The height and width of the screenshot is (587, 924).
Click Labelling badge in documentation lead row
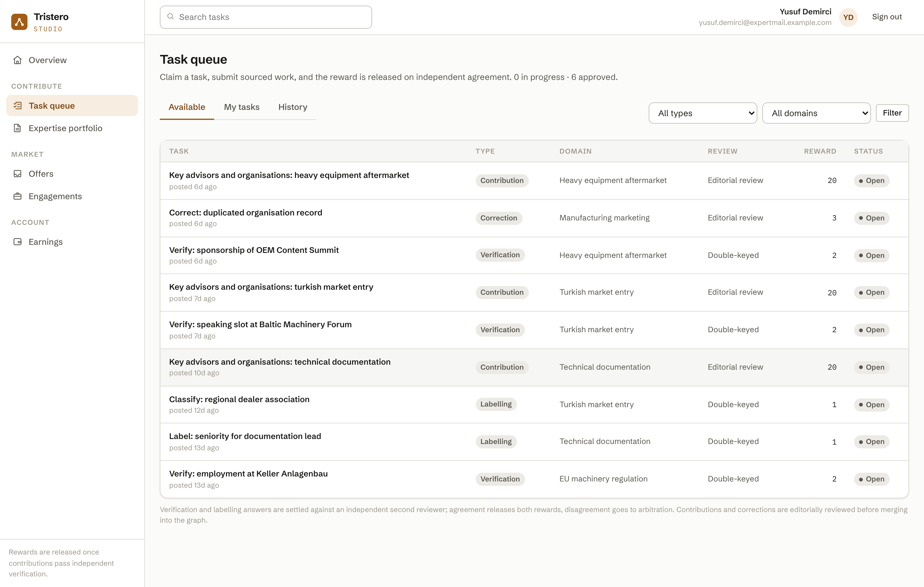click(x=496, y=441)
